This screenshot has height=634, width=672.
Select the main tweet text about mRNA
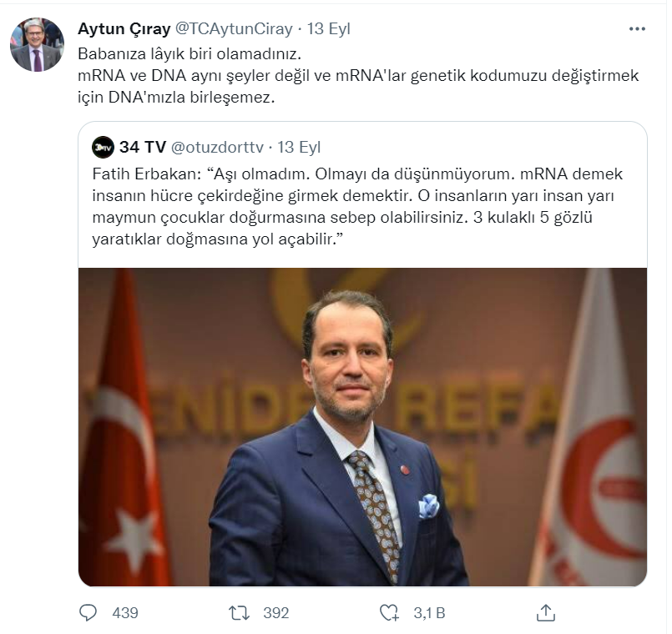coord(358,75)
